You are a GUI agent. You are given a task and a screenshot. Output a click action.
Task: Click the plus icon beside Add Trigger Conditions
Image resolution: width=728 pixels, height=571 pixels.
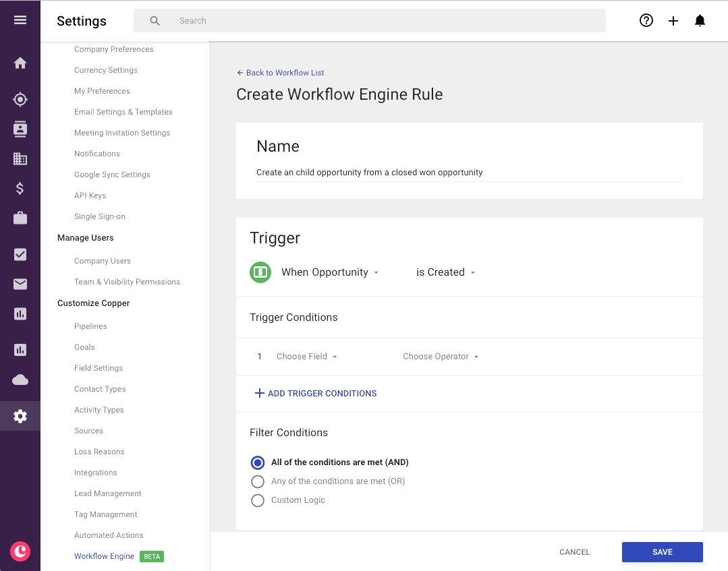pos(260,393)
